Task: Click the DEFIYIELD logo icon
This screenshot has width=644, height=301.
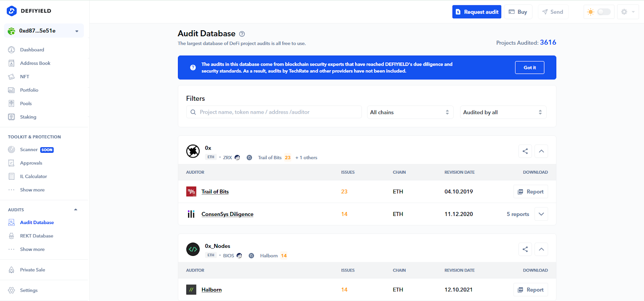Action: tap(12, 11)
